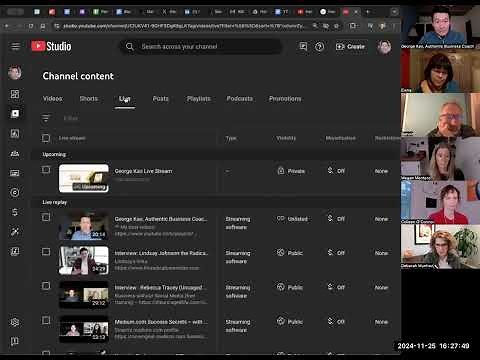The height and width of the screenshot is (360, 480).
Task: Open the YouTube Studio hamburger menu
Action: 15,46
